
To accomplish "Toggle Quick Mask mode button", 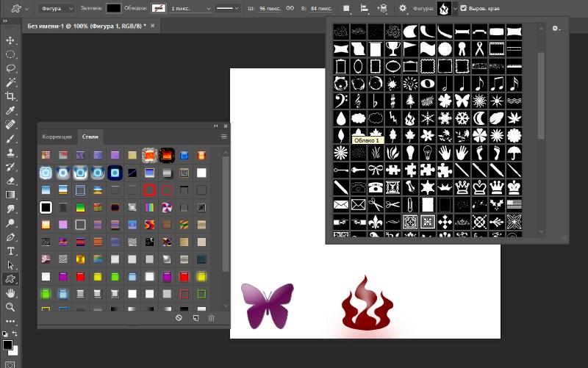I will 10,364.
